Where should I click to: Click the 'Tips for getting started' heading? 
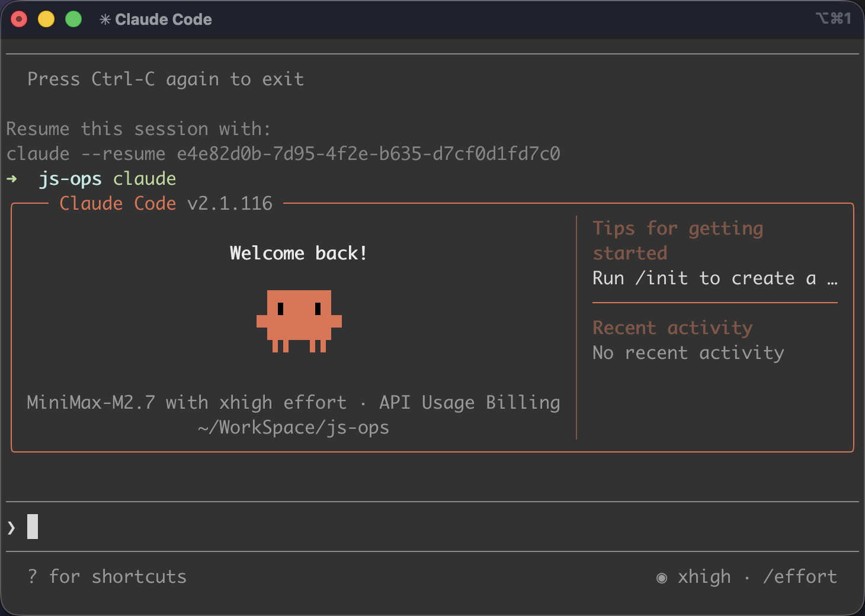tap(678, 240)
